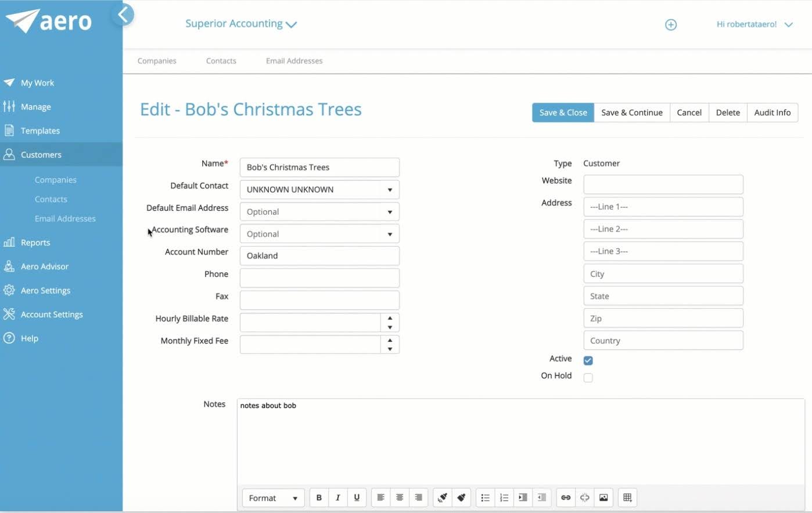Image resolution: width=812 pixels, height=513 pixels.
Task: Select Customers in sidebar
Action: point(61,154)
